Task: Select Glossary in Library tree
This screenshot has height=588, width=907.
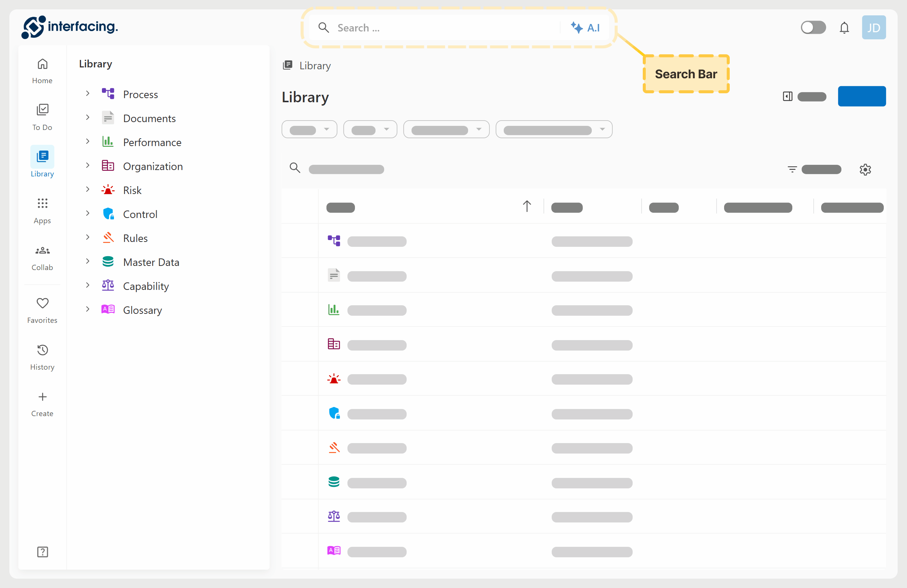Action: [x=142, y=310]
